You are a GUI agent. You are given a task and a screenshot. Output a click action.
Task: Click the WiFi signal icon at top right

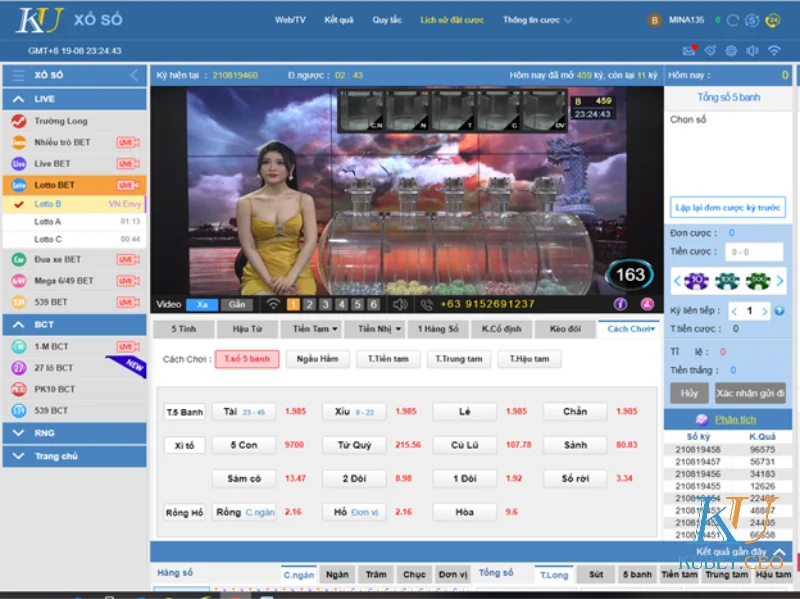pyautogui.click(x=776, y=51)
